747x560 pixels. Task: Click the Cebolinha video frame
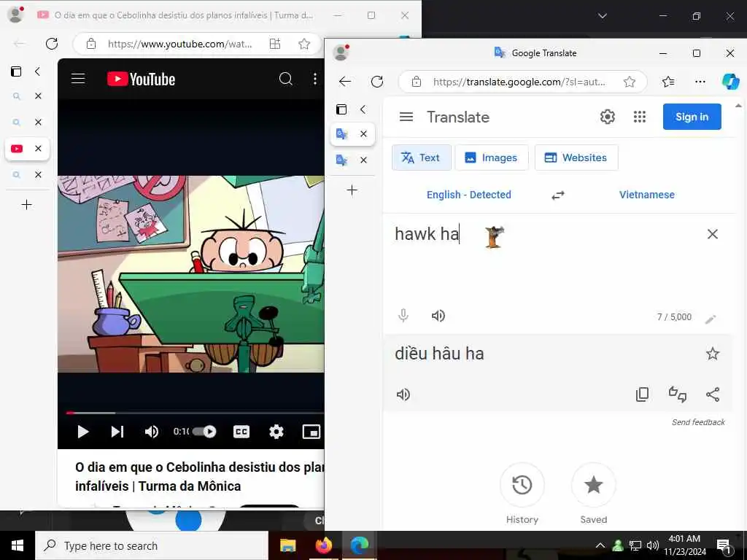[x=191, y=274]
